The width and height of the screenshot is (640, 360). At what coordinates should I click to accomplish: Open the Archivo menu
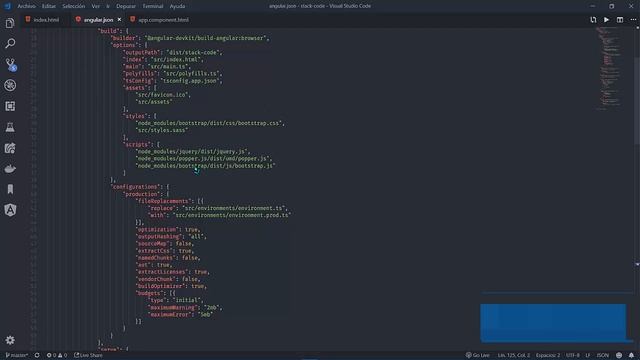[27, 6]
